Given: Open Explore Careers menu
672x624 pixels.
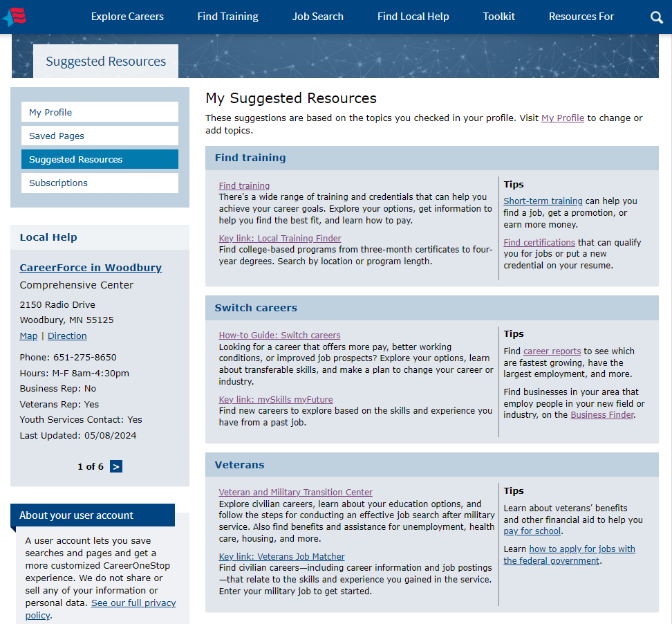Looking at the screenshot, I should (x=127, y=17).
